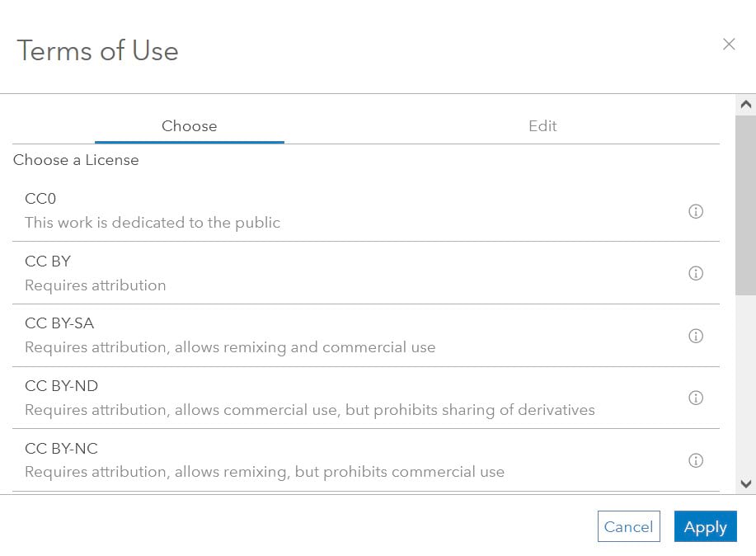Apply the selected license
The image size is (756, 556).
pyautogui.click(x=705, y=526)
